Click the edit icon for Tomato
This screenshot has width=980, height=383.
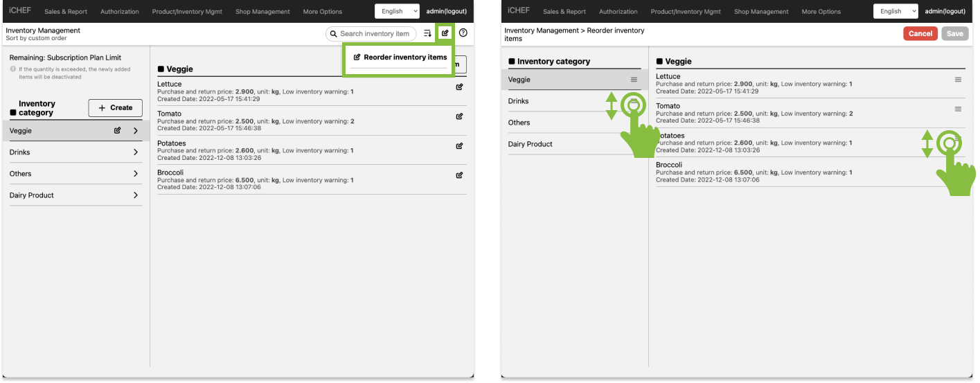tap(459, 117)
